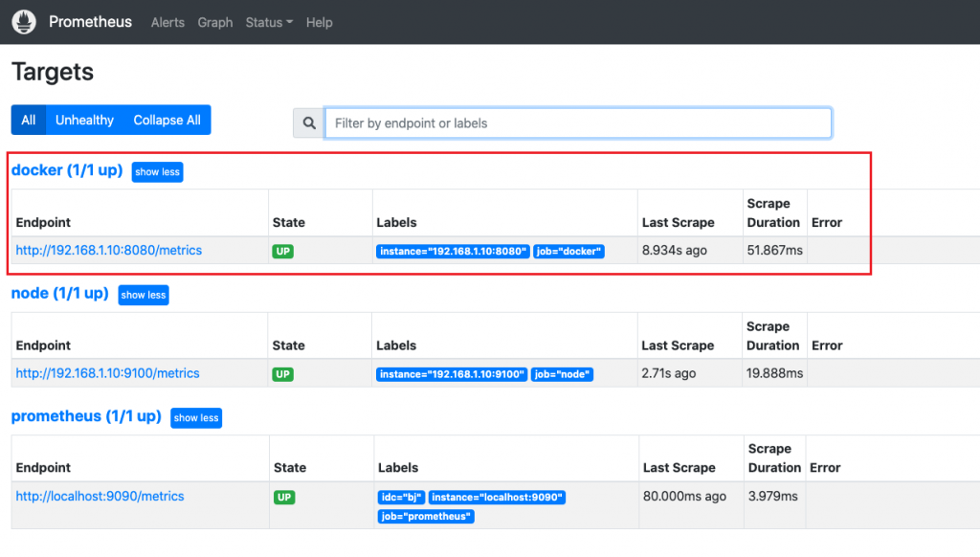
Task: Click the Targets page heading
Action: coord(53,72)
